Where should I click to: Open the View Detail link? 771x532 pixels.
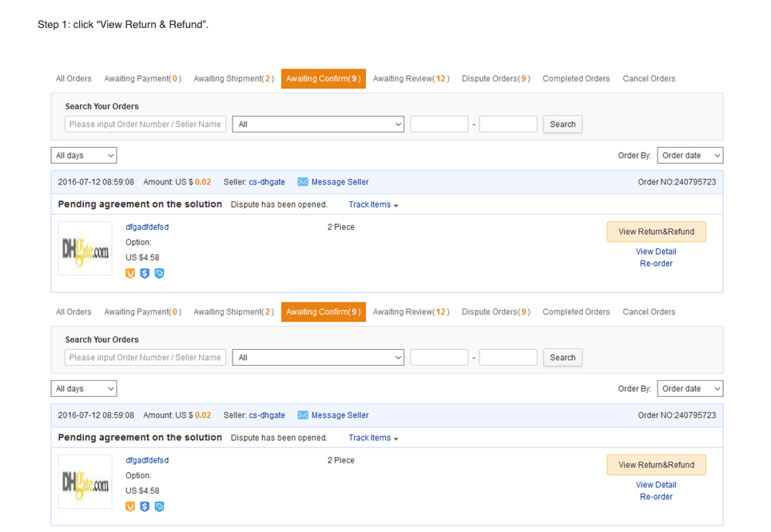coord(656,251)
